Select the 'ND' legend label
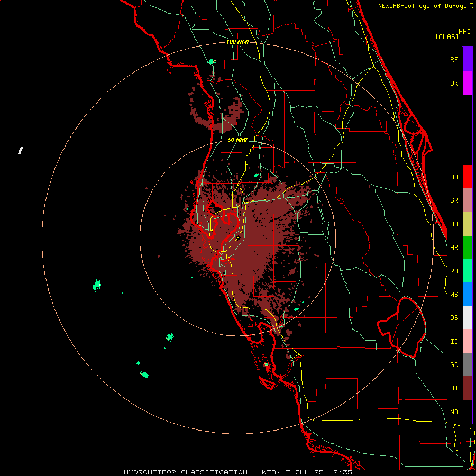The image size is (476, 476). coord(454,412)
